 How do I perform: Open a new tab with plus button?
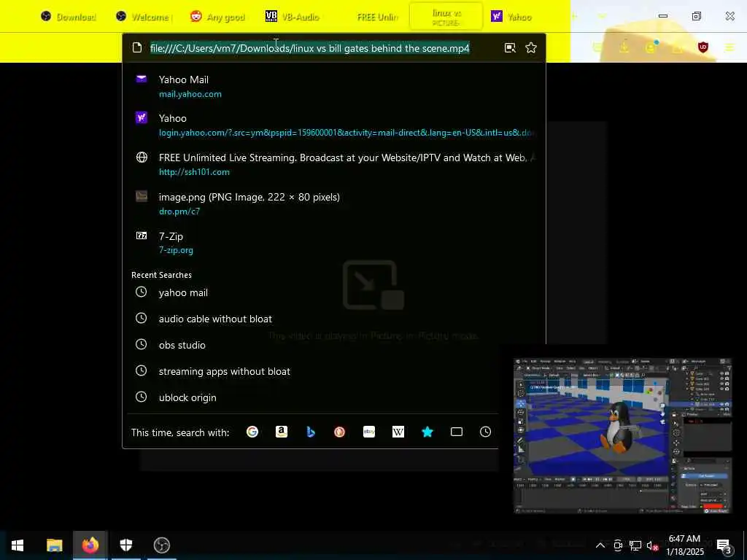click(575, 17)
